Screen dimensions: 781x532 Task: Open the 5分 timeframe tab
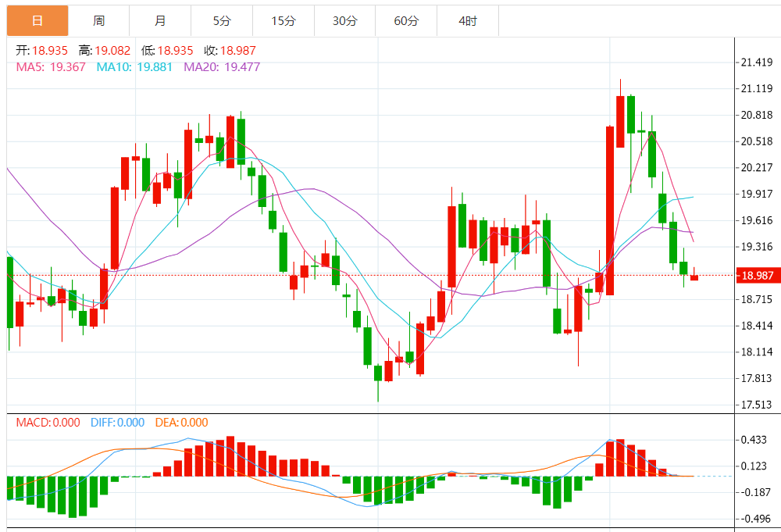click(x=222, y=21)
